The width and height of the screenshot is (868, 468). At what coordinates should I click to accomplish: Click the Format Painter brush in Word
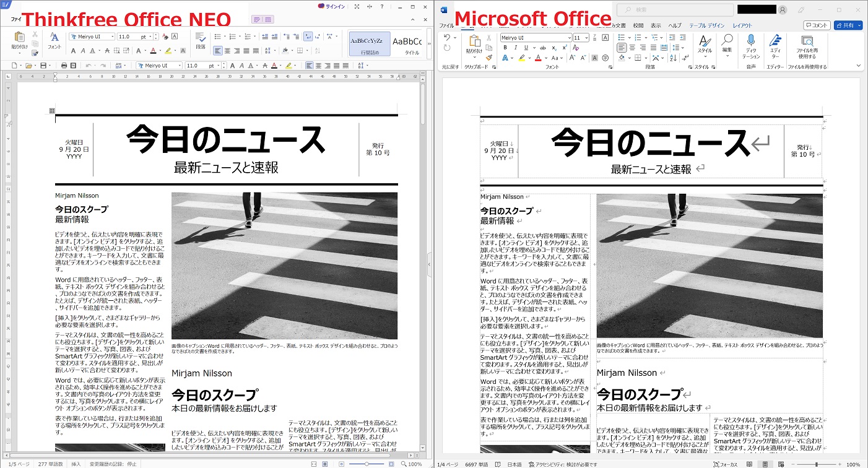(489, 57)
